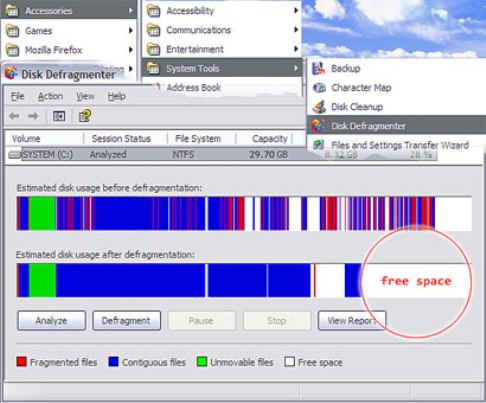Viewport: 486px width, 403px height.
Task: Expand the Games submenu arrow
Action: pos(131,31)
